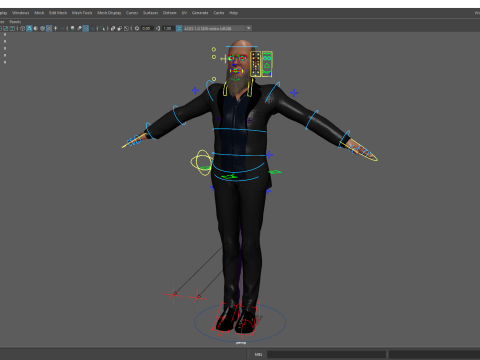
Task: Click the exposure value field 0.00
Action: click(147, 28)
